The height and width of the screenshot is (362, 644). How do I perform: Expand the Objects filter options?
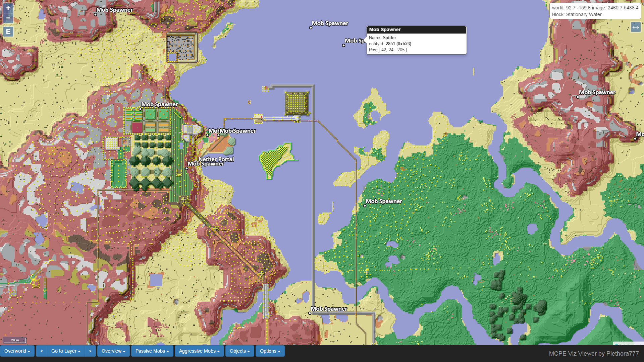click(x=239, y=351)
